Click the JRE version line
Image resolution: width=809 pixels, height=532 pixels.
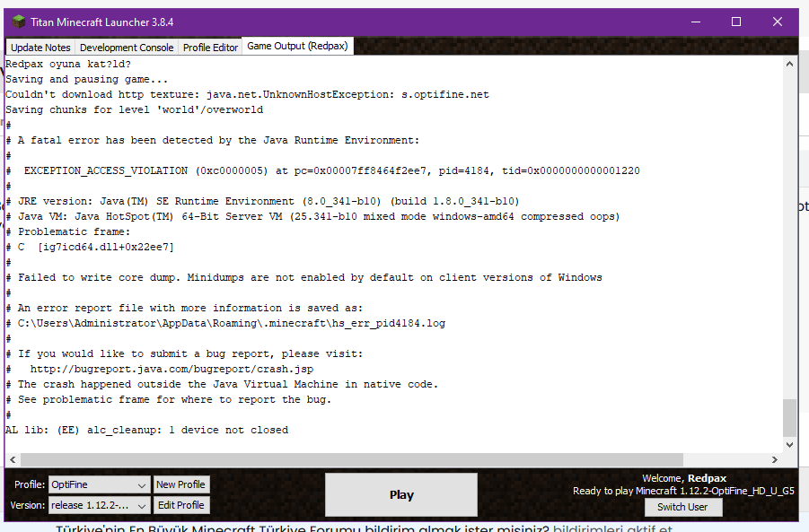(262, 201)
